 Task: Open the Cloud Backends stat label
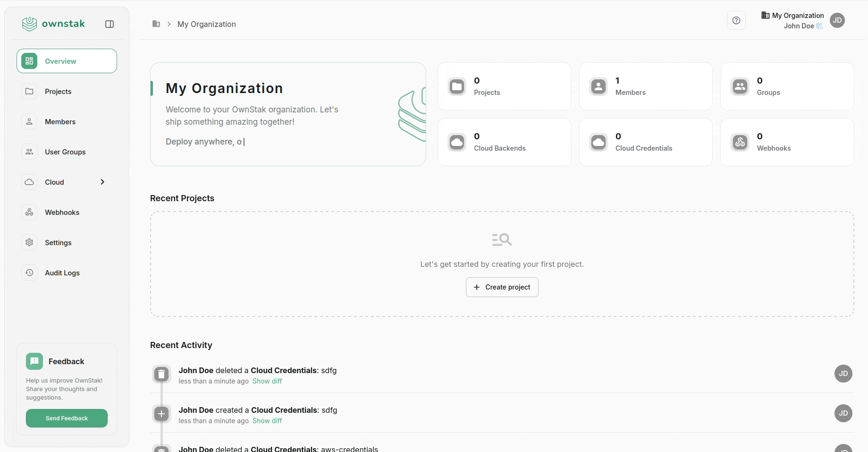click(500, 148)
